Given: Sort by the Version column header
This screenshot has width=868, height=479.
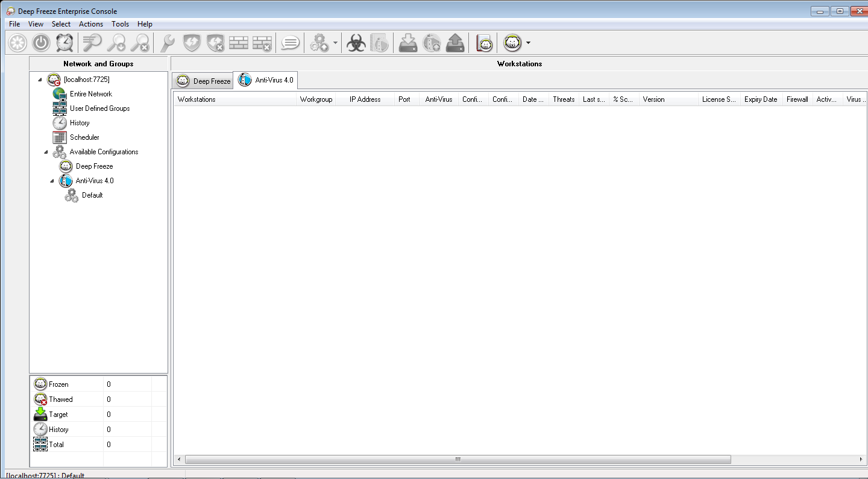Looking at the screenshot, I should (x=668, y=99).
